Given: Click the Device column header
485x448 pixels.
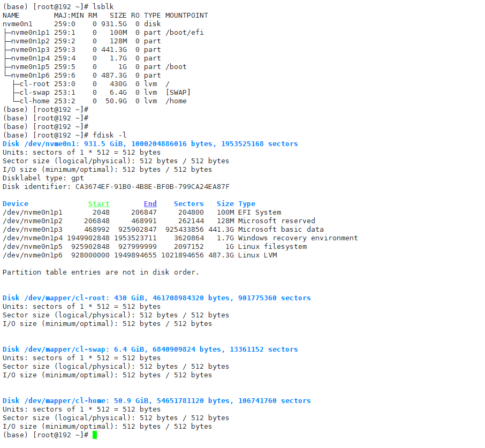Looking at the screenshot, I should point(16,204).
